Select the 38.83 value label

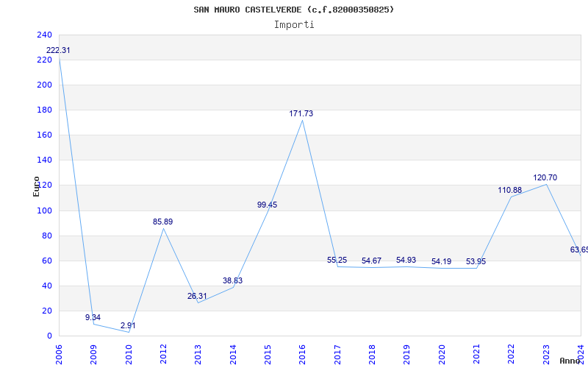(232, 280)
